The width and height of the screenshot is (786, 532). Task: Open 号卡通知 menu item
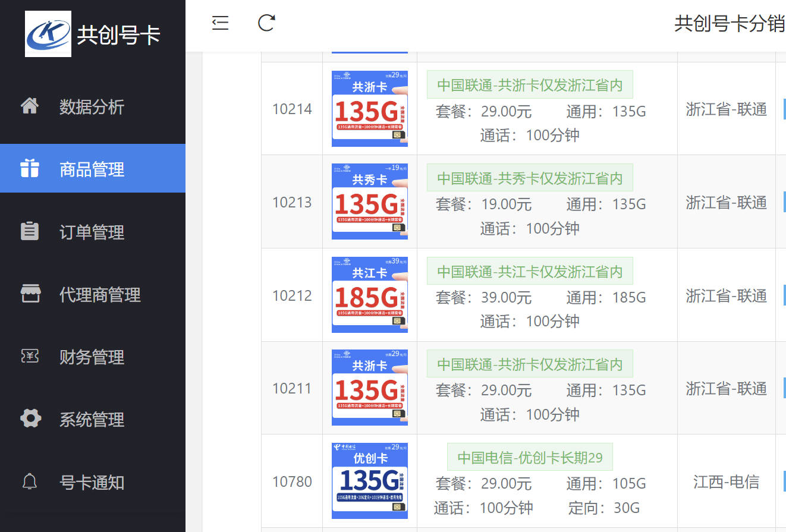point(93,481)
